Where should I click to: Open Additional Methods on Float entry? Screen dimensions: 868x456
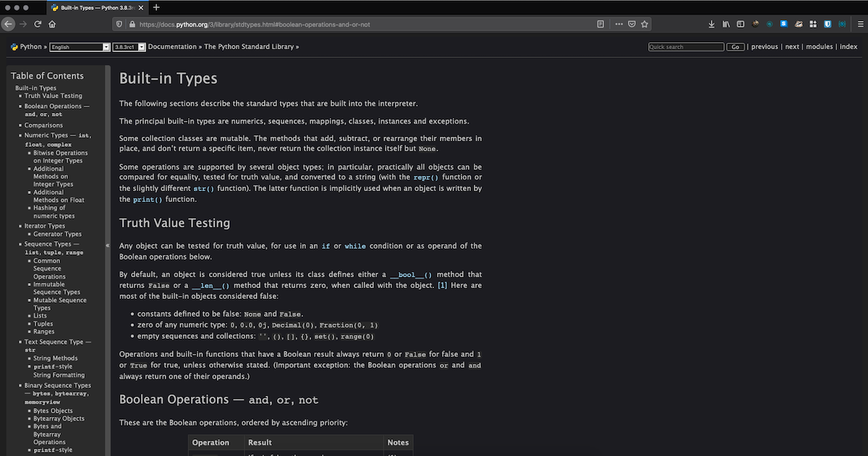(59, 196)
